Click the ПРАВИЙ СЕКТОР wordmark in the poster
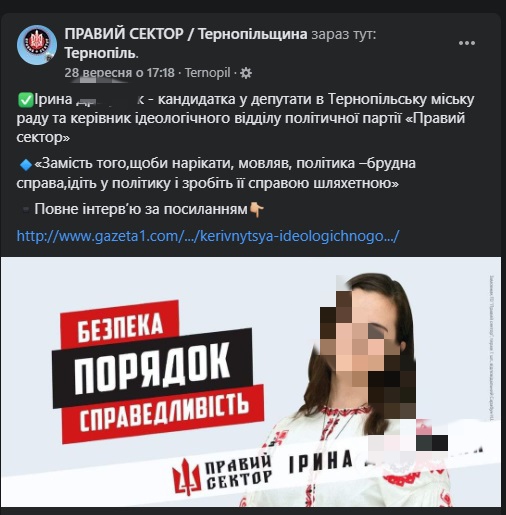 (x=238, y=472)
